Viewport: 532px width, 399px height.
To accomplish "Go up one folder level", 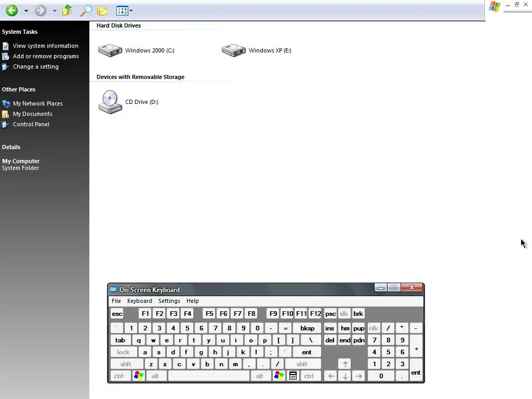I will (x=67, y=10).
